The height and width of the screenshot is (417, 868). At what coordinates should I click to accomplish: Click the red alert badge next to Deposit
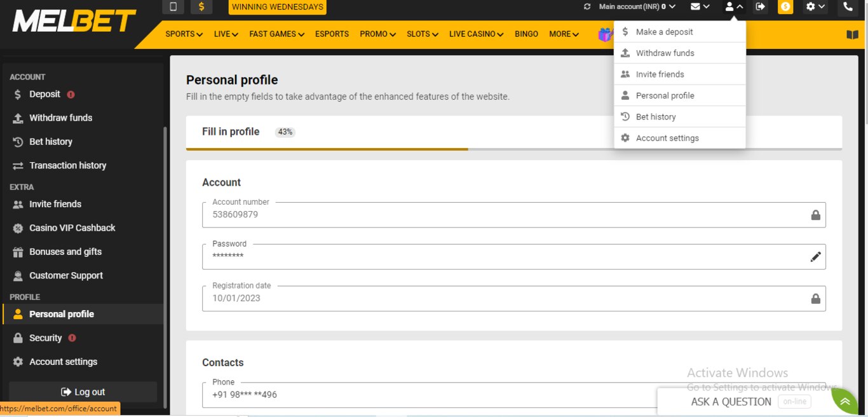(x=71, y=95)
